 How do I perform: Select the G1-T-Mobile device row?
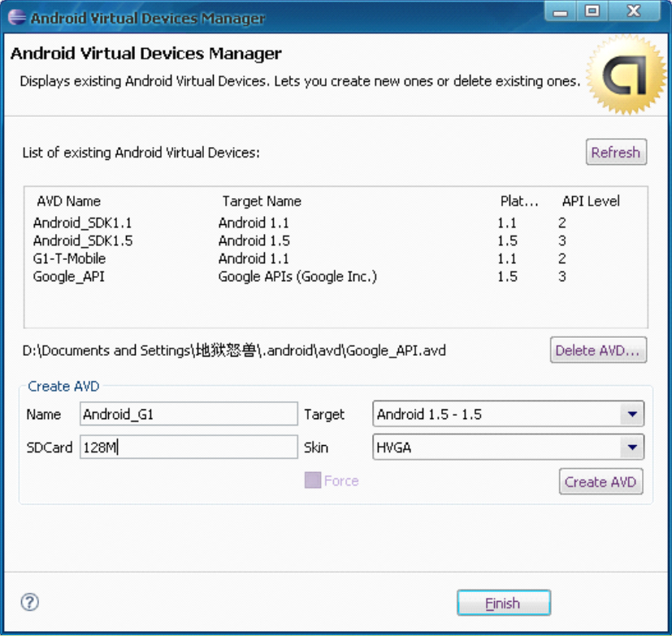[x=336, y=258]
